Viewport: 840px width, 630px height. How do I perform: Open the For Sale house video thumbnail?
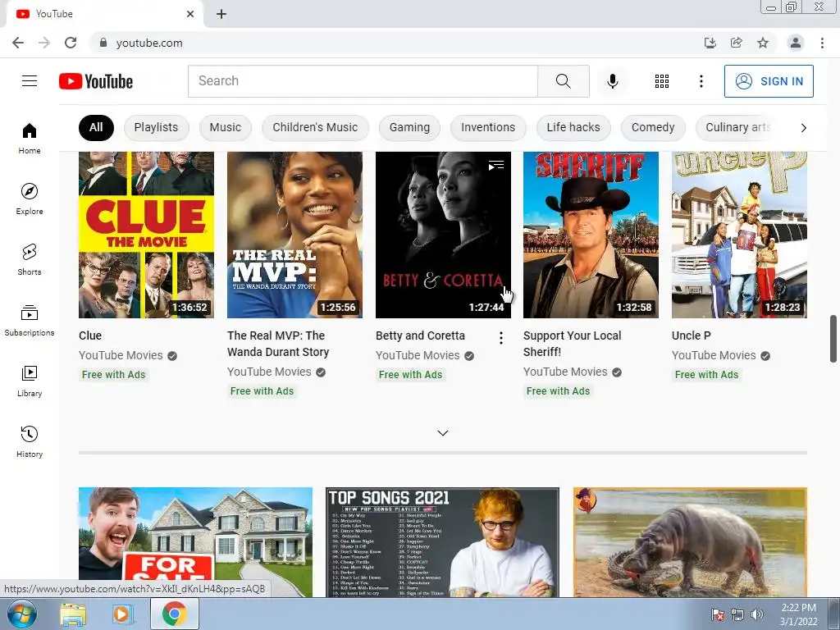[x=195, y=542]
